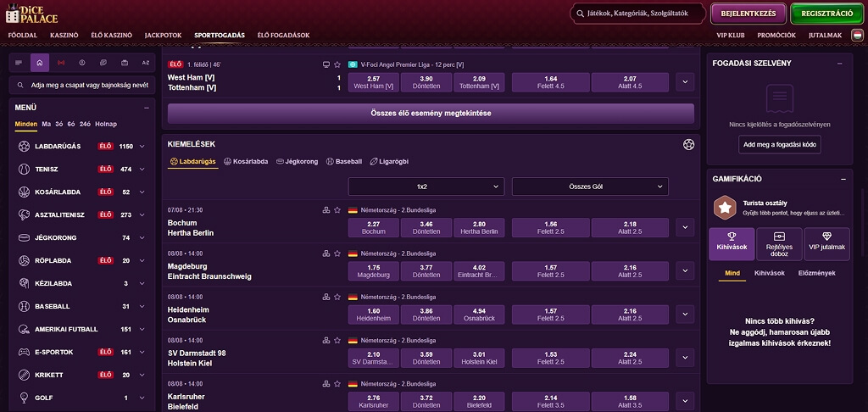Screen dimensions: 868x412
Task: Expand more markets for West Ham match
Action: point(685,82)
